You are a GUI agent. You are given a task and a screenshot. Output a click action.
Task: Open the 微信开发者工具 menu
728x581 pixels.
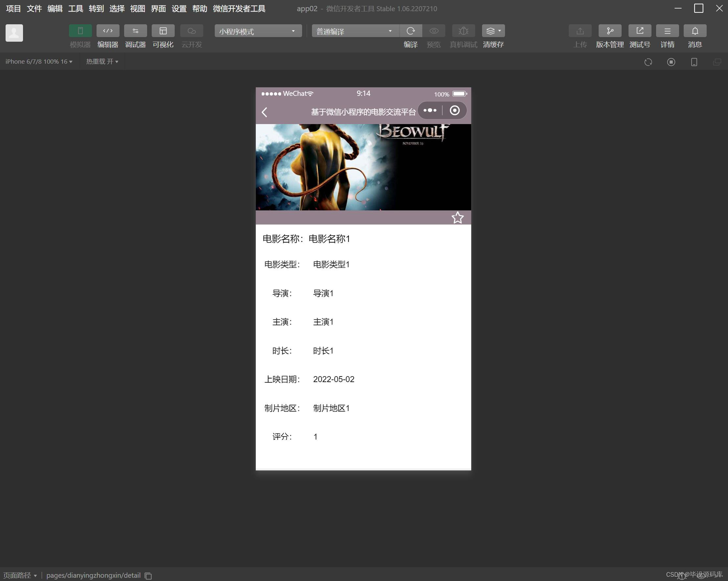click(239, 9)
